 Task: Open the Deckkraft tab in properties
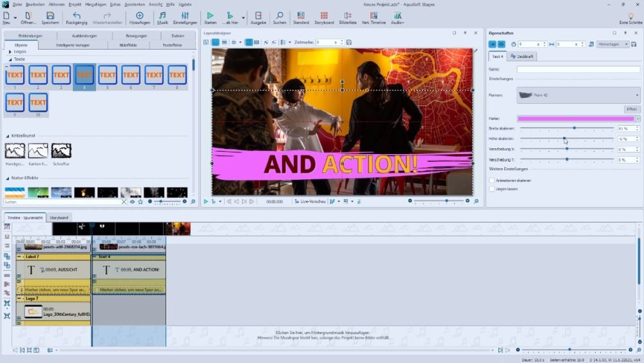[x=523, y=57]
